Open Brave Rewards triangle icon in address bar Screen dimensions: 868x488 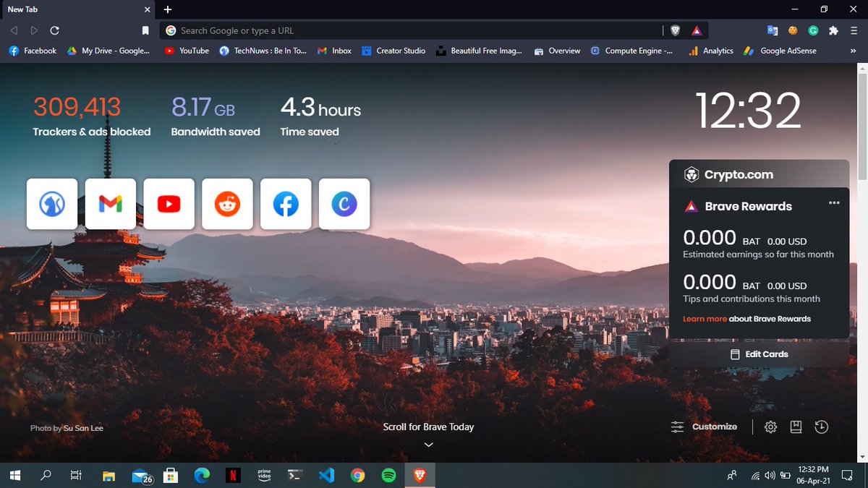[x=696, y=30]
